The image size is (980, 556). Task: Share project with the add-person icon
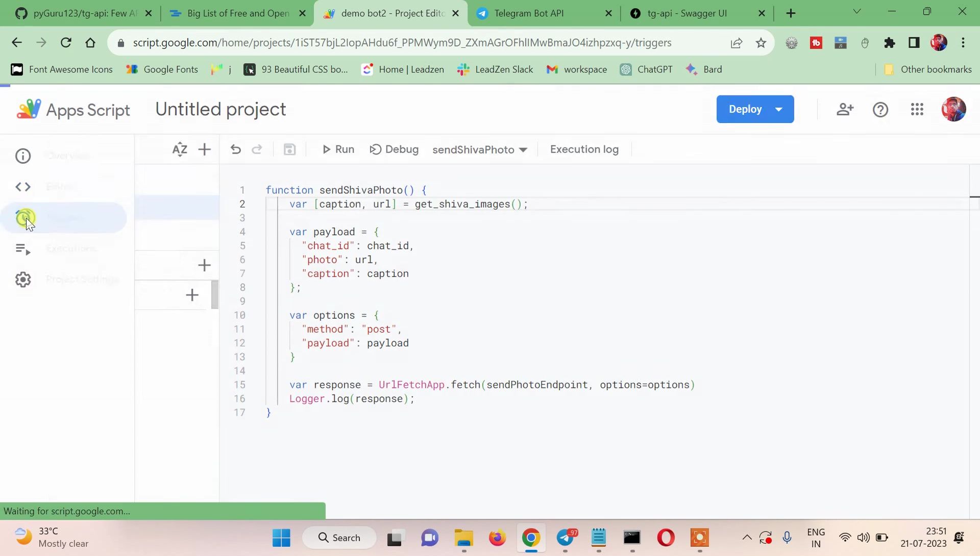click(x=845, y=109)
